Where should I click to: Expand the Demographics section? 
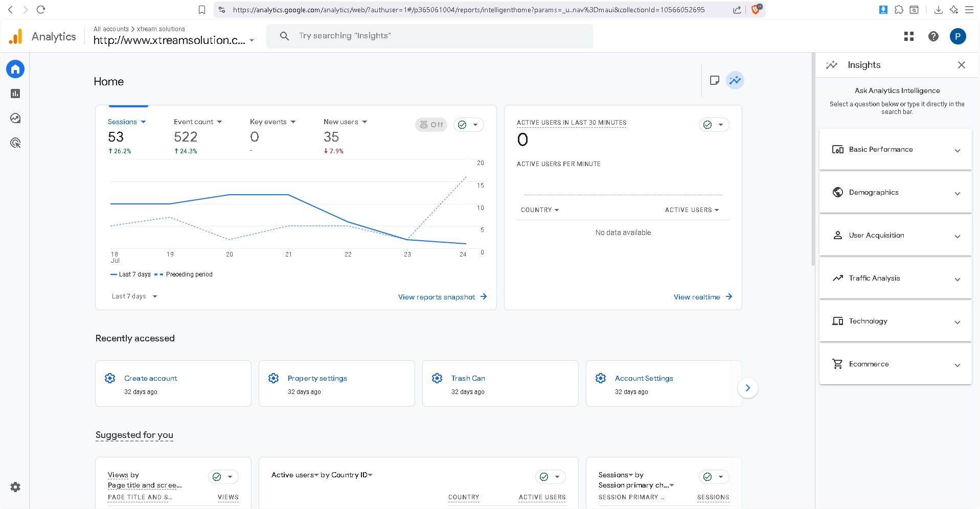tap(895, 193)
